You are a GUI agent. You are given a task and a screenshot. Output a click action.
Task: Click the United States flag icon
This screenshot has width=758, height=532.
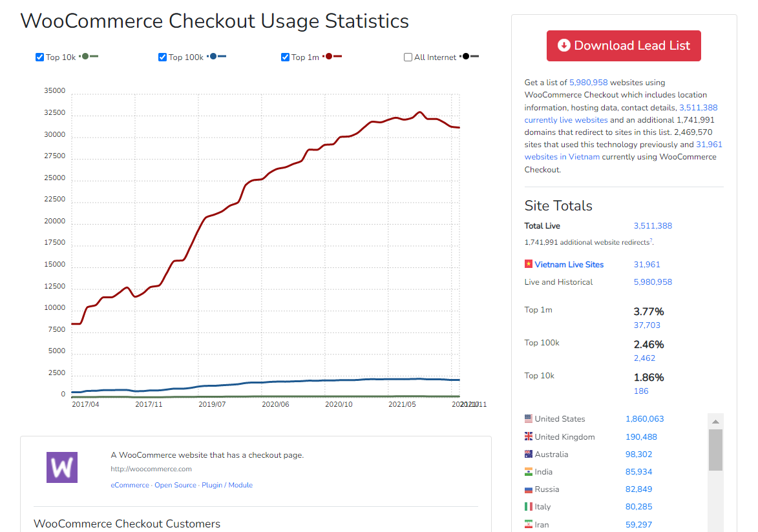(x=529, y=418)
